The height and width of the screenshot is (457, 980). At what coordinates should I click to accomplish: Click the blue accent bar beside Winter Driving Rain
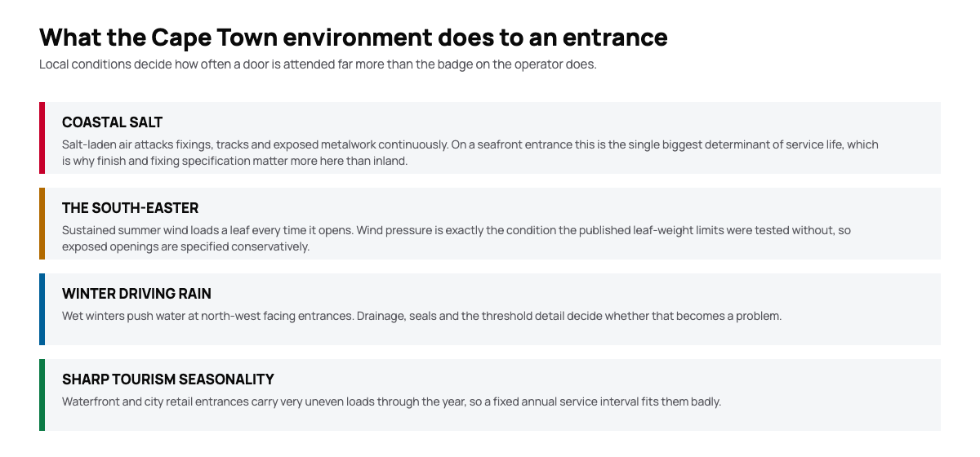[x=42, y=309]
